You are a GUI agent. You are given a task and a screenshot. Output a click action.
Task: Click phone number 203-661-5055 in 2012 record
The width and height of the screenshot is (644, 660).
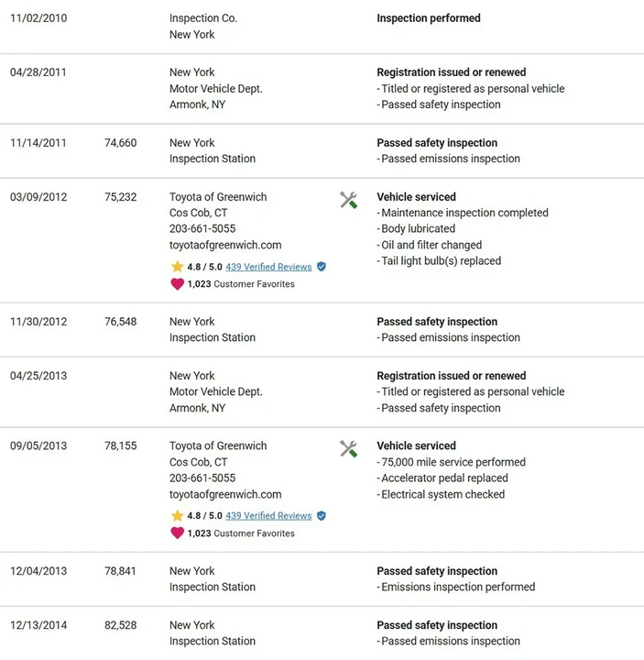(x=202, y=228)
